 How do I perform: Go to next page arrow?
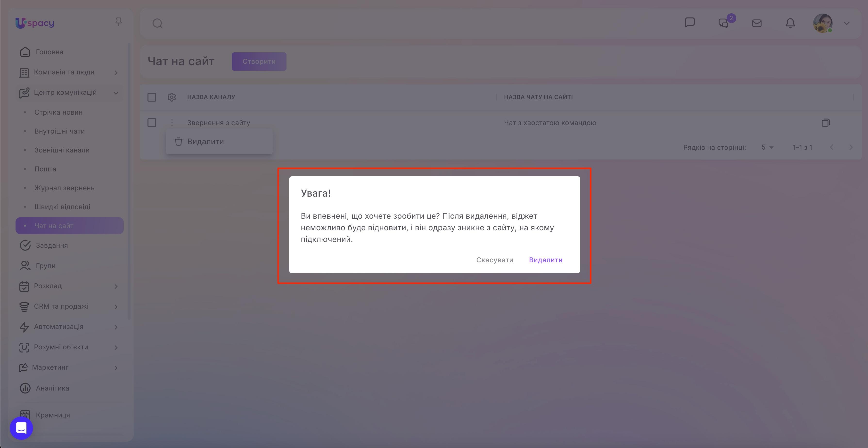[851, 147]
